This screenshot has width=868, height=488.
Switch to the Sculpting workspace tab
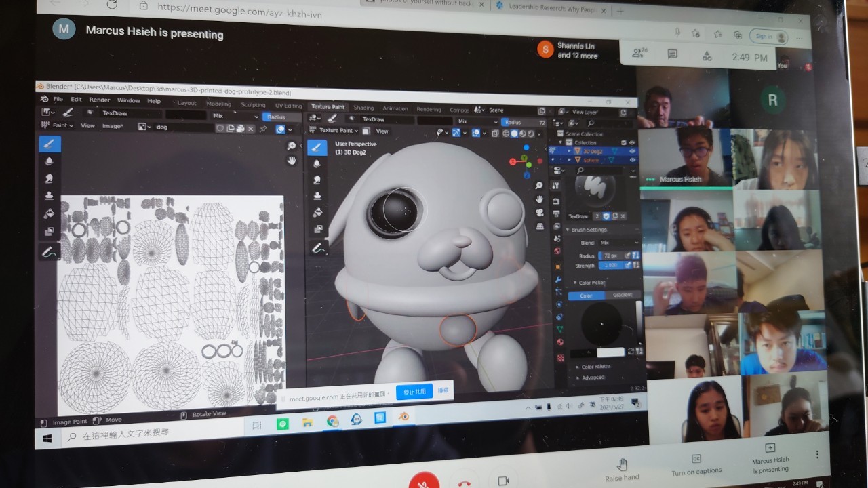(x=253, y=105)
